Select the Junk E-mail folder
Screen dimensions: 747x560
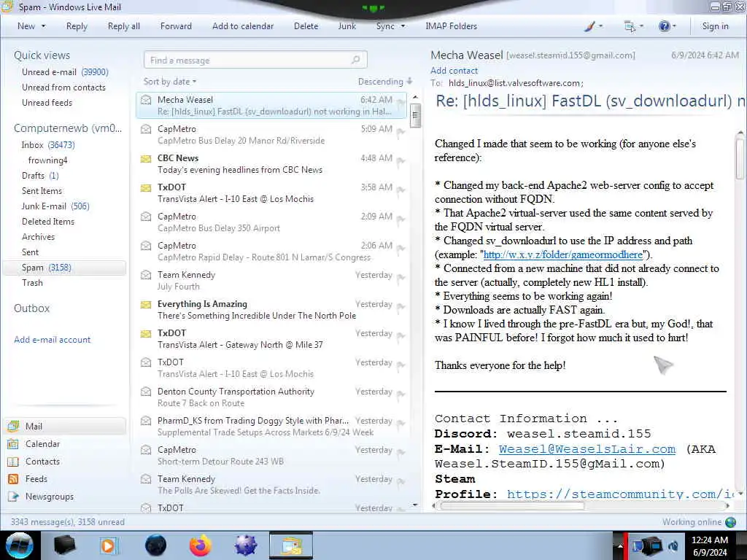pos(55,206)
